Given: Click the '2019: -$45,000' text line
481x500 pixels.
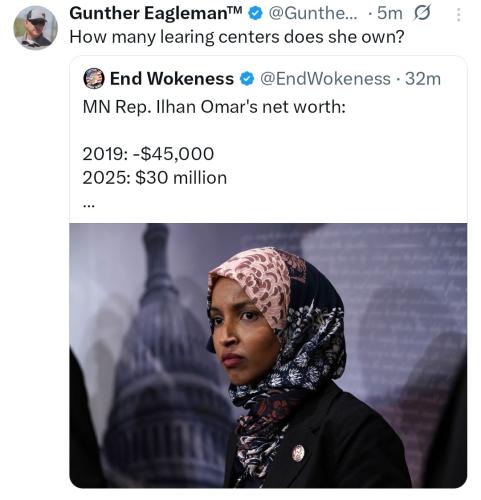Looking at the screenshot, I should 148,154.
